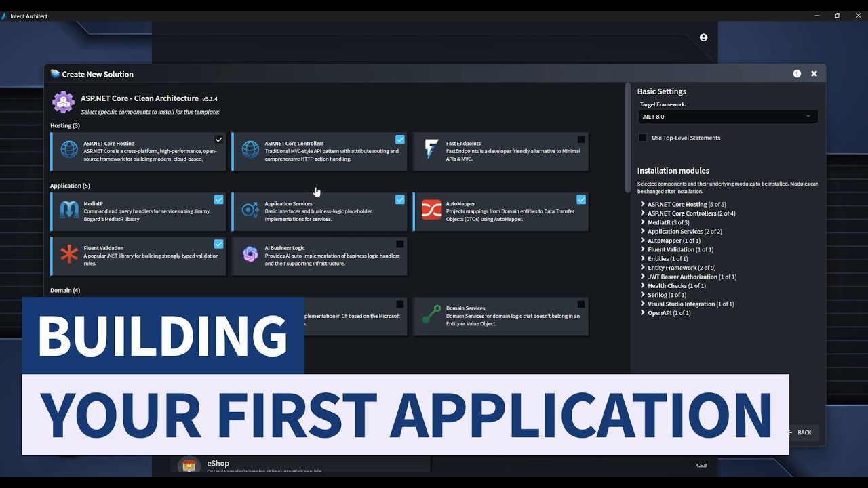This screenshot has height=488, width=868.
Task: Click the eShop solution icon
Action: [x=189, y=465]
